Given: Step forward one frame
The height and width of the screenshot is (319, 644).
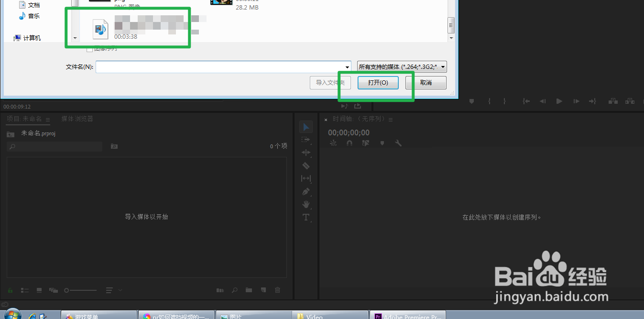Looking at the screenshot, I should click(x=576, y=101).
